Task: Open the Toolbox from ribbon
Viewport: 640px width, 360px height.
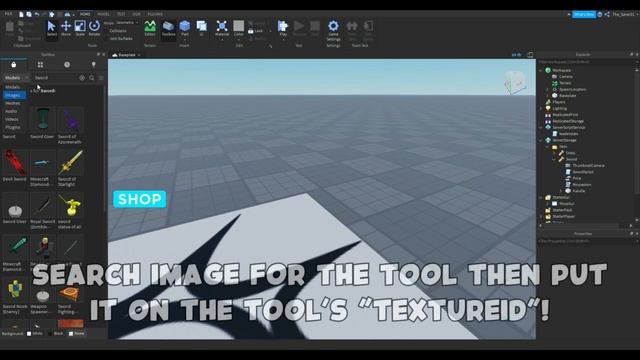Action: coord(168,29)
